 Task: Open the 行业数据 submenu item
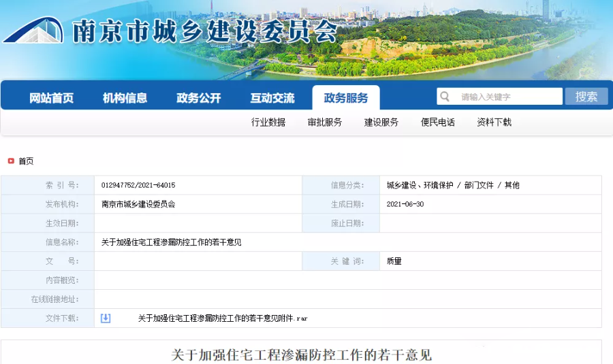tap(268, 122)
